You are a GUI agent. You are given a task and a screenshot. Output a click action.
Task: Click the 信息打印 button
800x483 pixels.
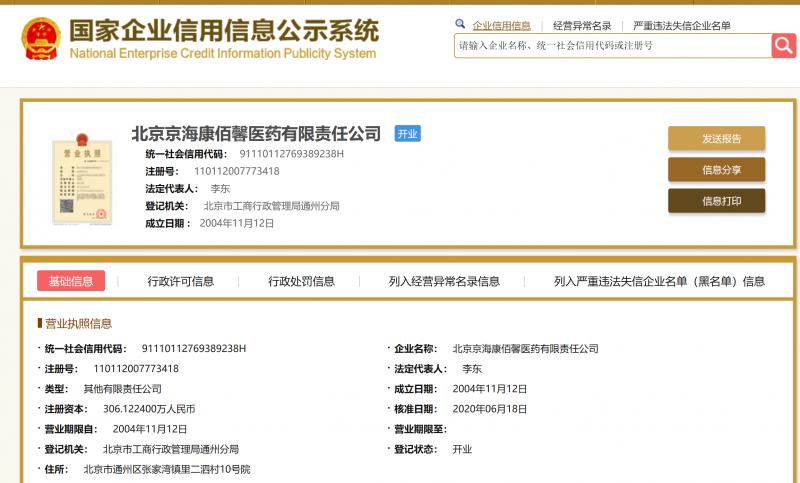click(x=716, y=200)
